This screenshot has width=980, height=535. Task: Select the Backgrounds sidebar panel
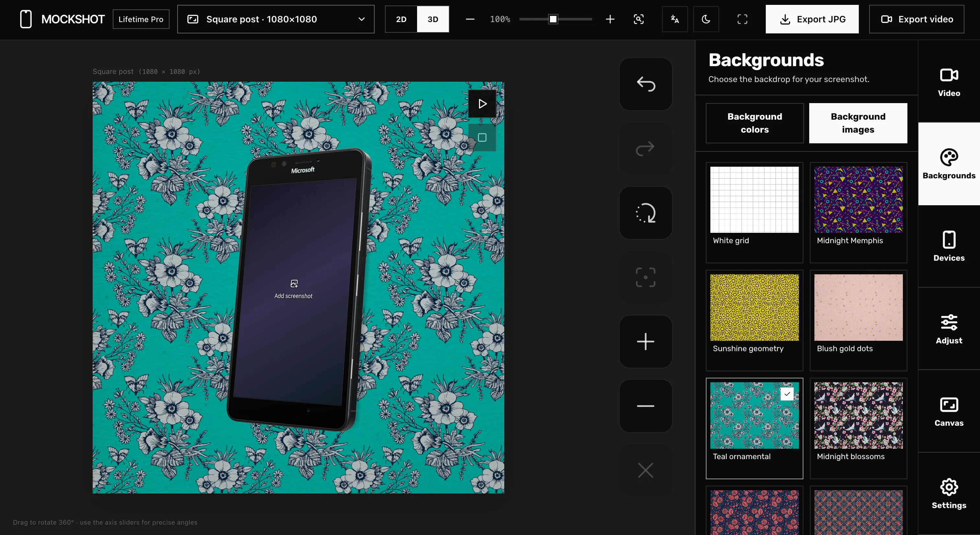[x=949, y=164]
